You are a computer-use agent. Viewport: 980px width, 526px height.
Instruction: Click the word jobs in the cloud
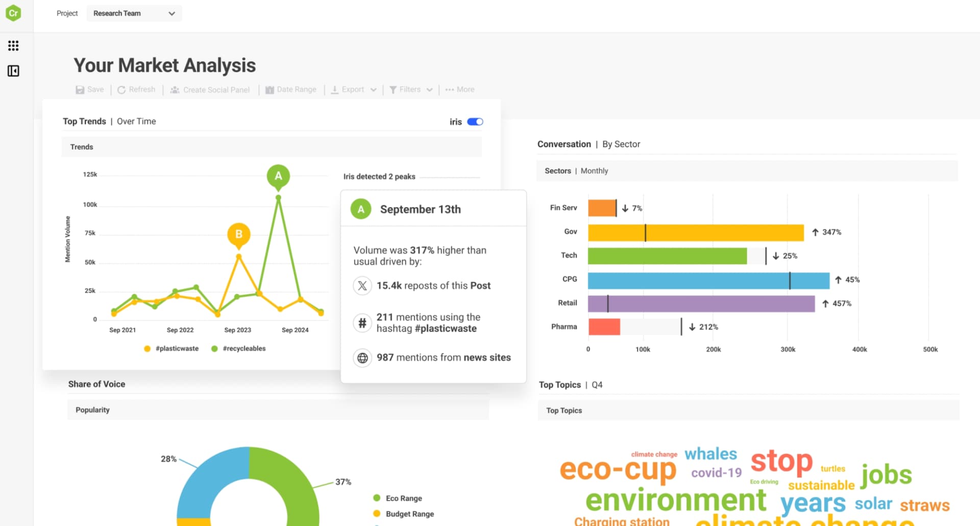point(887,475)
